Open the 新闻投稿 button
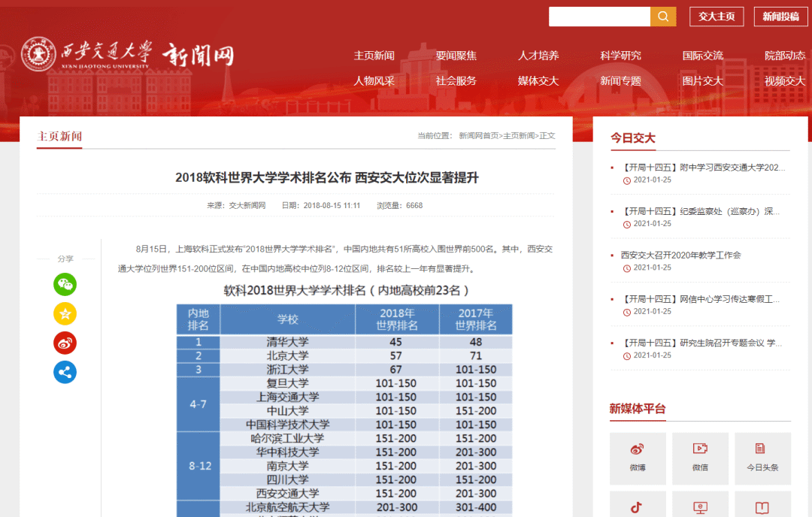812x517 pixels. [x=781, y=17]
